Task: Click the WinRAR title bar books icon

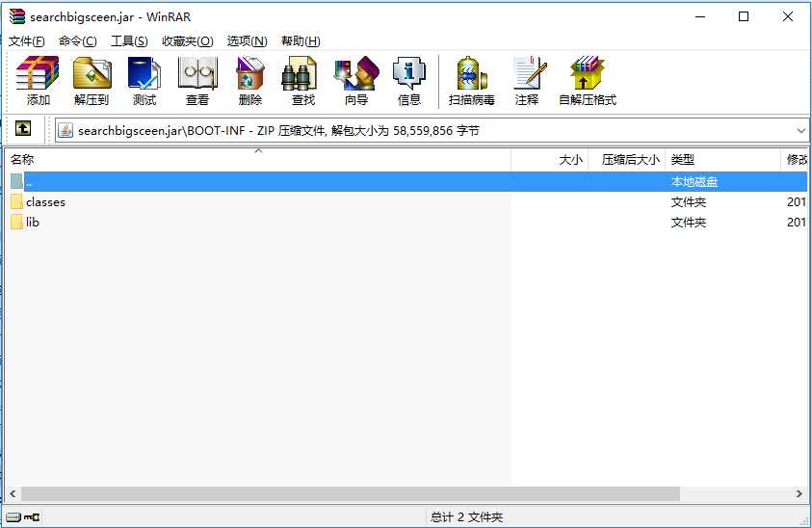Action: pyautogui.click(x=17, y=16)
